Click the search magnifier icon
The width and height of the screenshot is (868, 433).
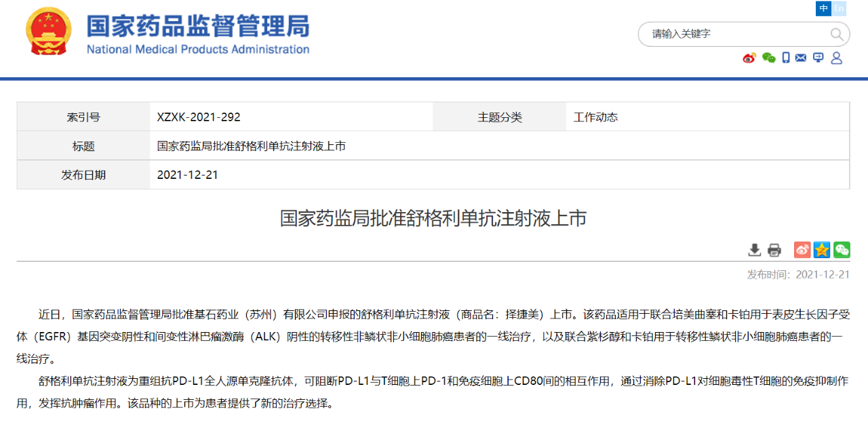click(x=837, y=35)
